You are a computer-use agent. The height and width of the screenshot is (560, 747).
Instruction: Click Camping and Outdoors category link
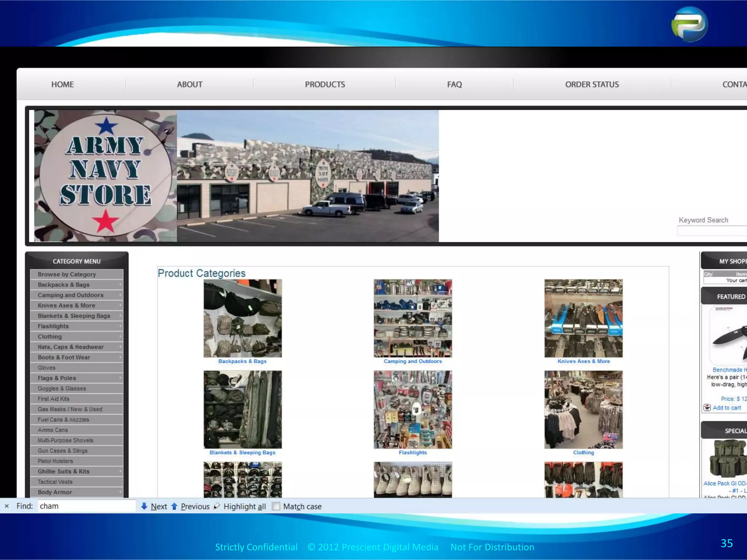[x=413, y=361]
